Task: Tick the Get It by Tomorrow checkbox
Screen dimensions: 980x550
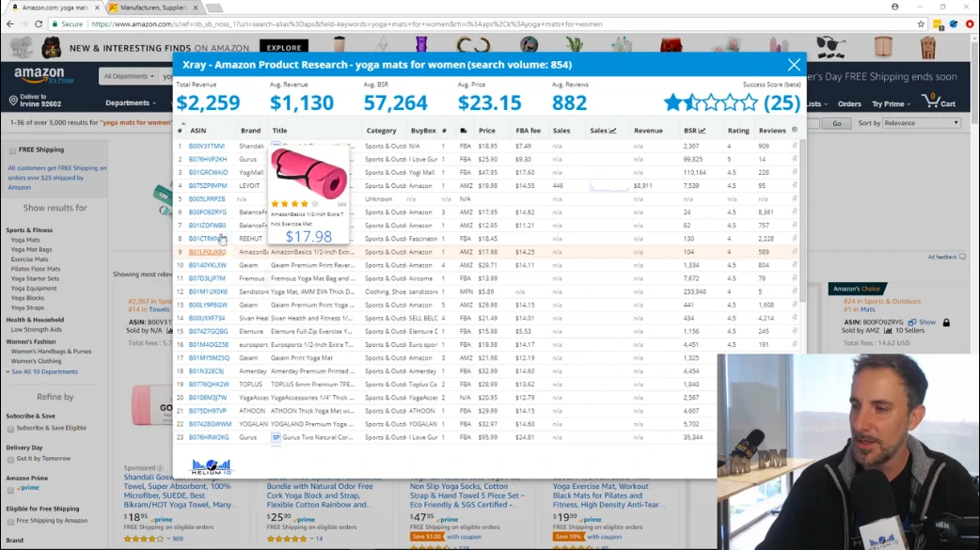Action: 10,459
